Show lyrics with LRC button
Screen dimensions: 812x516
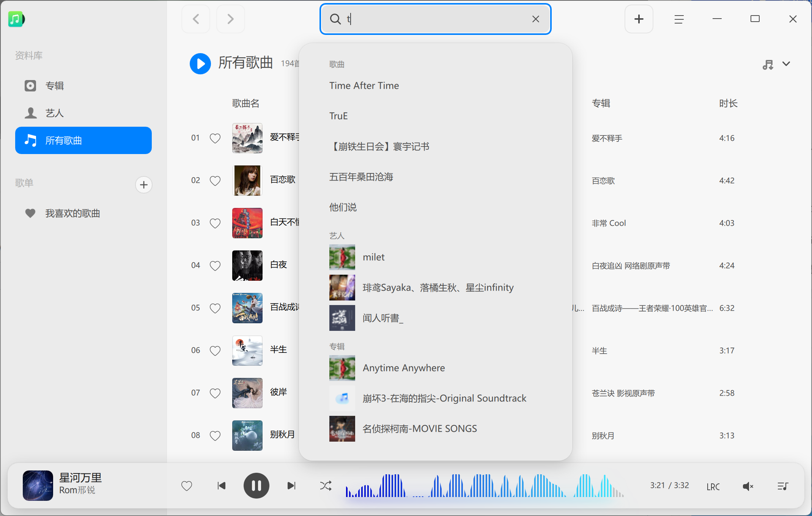(713, 486)
